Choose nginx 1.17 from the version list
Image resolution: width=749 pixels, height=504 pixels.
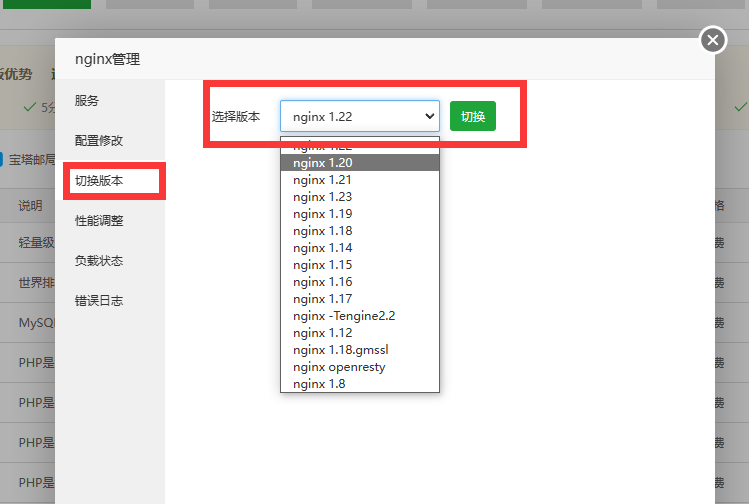[360, 299]
